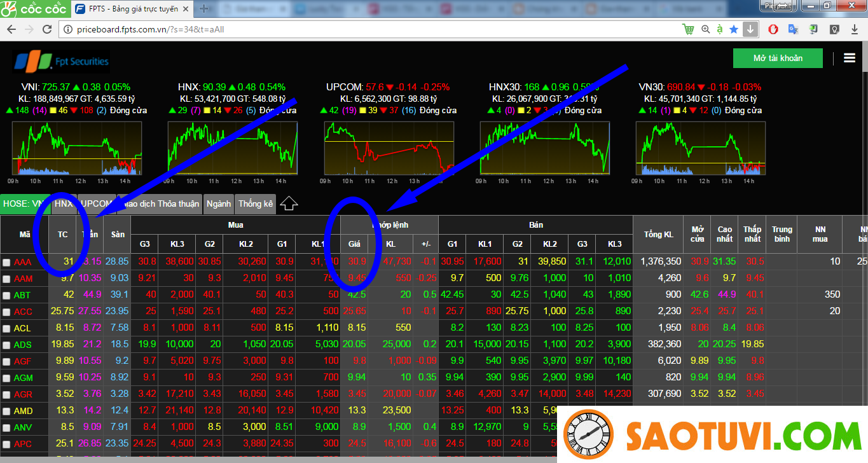The image size is (868, 463).
Task: Click the Mở tài khoản button
Action: tap(778, 58)
